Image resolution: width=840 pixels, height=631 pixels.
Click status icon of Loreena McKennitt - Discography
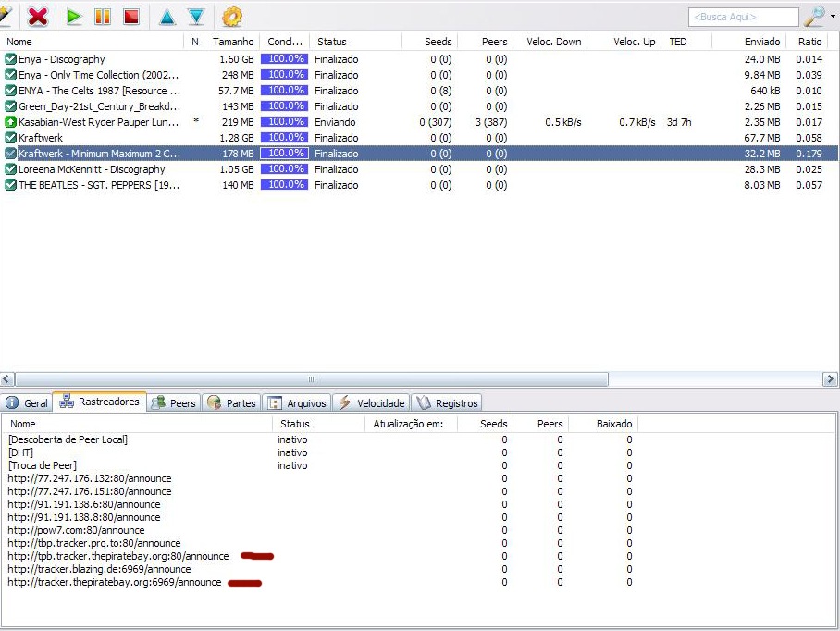point(10,168)
